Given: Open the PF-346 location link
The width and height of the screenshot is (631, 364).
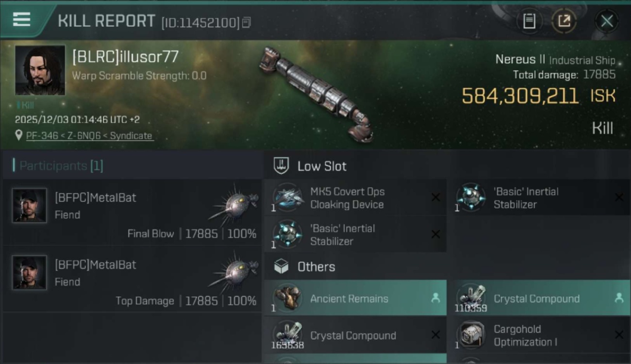Looking at the screenshot, I should tap(89, 136).
